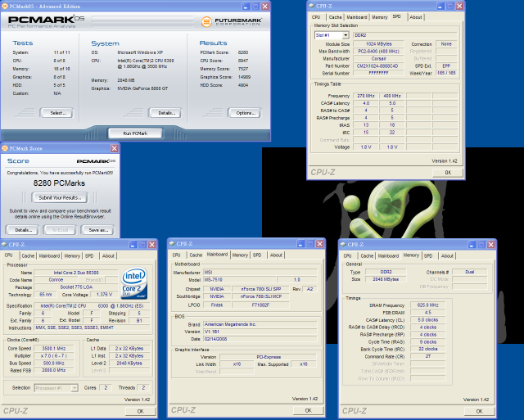Click OK in CPU-Z CPU window

(x=141, y=411)
